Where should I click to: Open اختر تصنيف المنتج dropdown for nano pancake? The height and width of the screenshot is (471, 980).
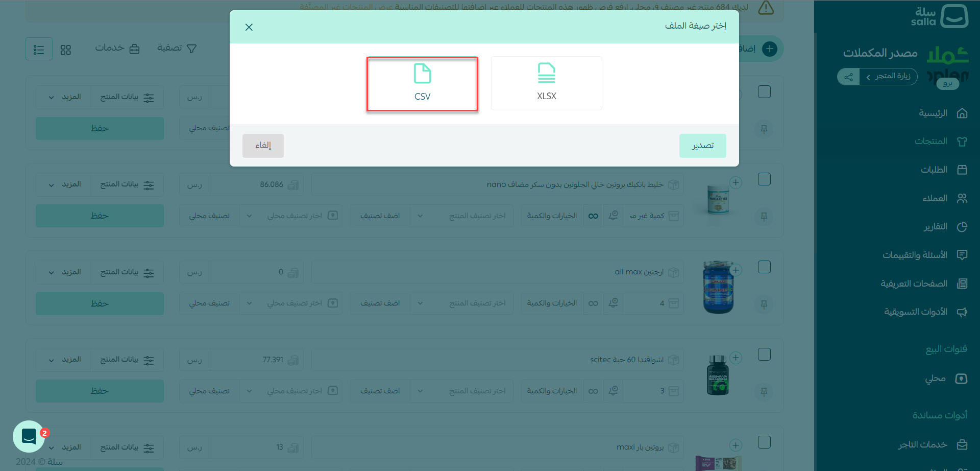[x=462, y=216]
